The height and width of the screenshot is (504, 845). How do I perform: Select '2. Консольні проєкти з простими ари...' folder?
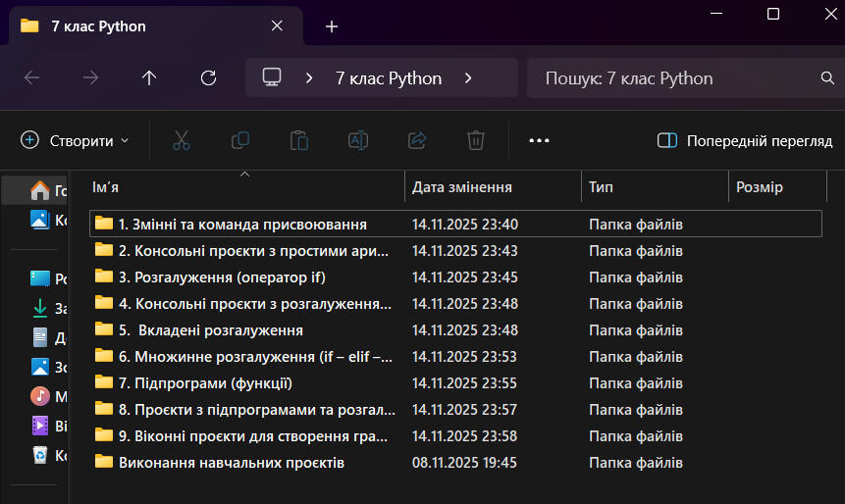tap(455, 250)
